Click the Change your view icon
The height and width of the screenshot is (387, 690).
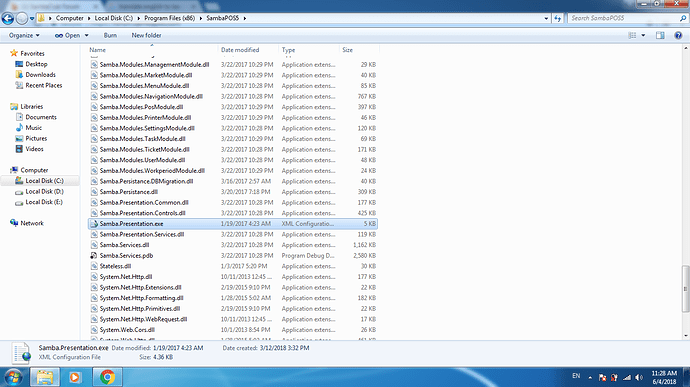[x=632, y=35]
